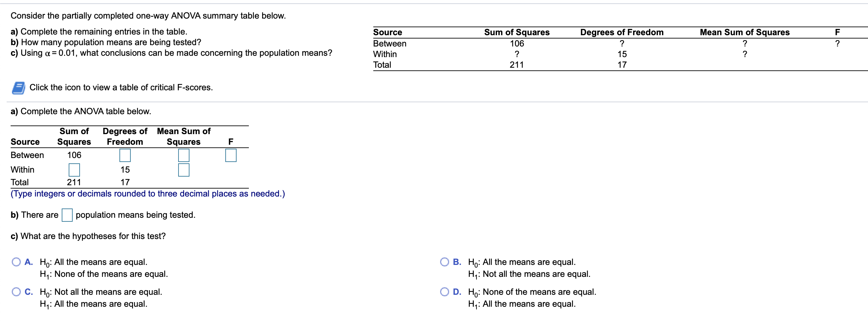Click the blue rounding instruction text
This screenshot has height=322, width=868.
coord(148,194)
